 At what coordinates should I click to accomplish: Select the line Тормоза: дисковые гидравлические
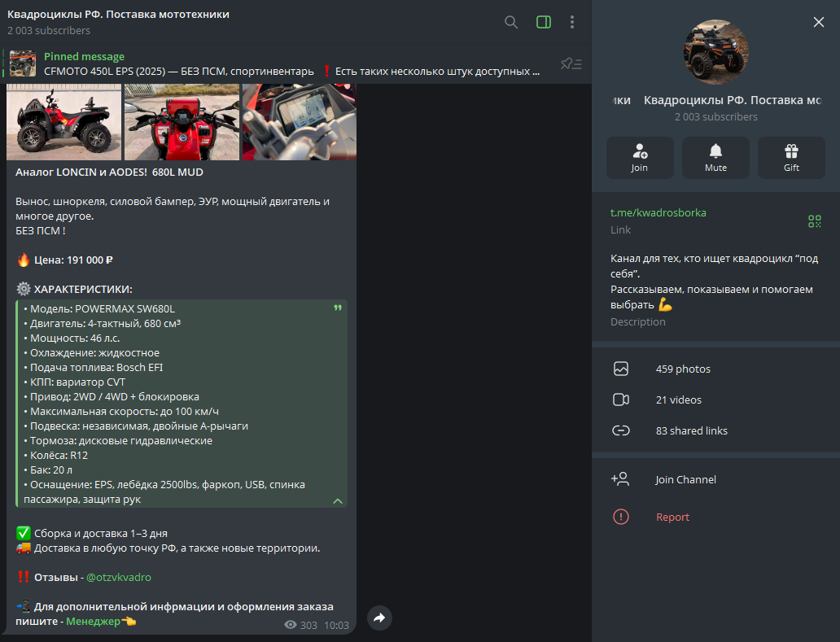pyautogui.click(x=118, y=441)
